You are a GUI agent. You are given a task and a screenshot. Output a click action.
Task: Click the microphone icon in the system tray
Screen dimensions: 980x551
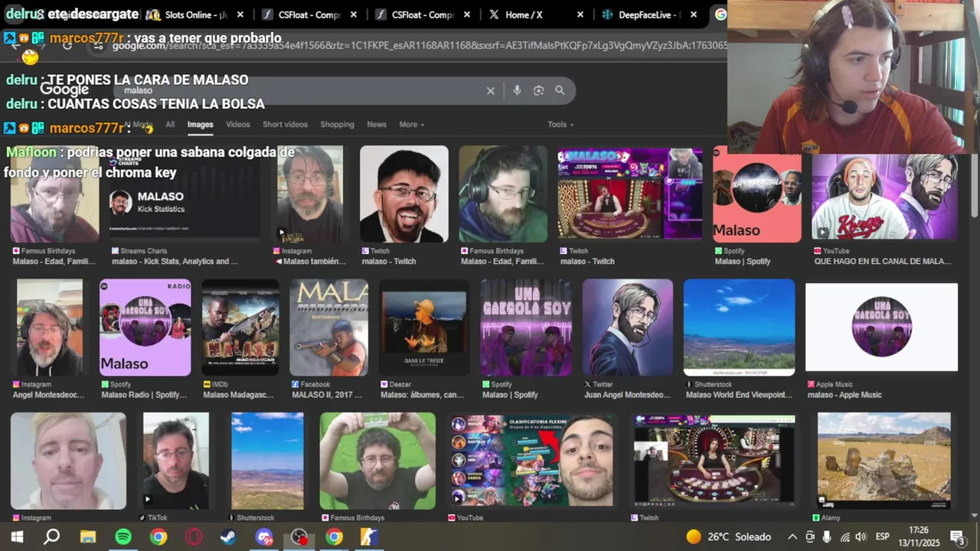[827, 537]
